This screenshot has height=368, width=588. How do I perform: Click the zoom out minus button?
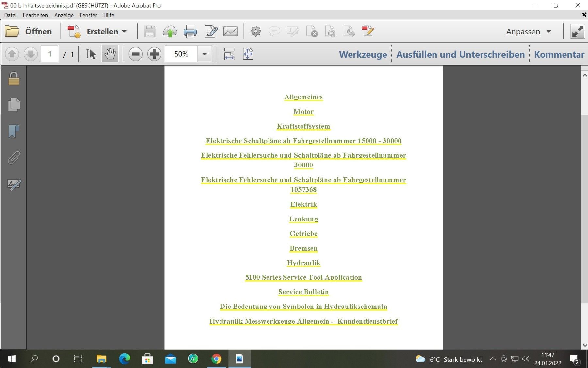(136, 54)
